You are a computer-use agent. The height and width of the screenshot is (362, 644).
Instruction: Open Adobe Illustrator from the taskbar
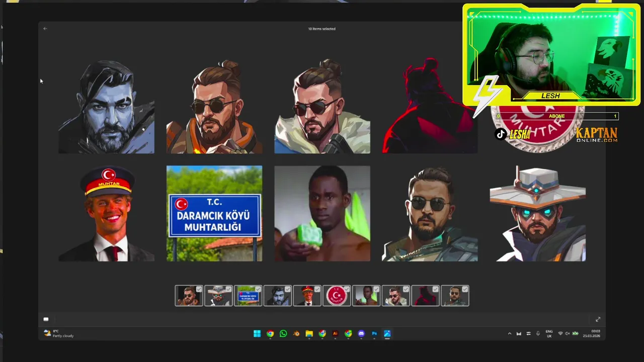[x=335, y=333]
